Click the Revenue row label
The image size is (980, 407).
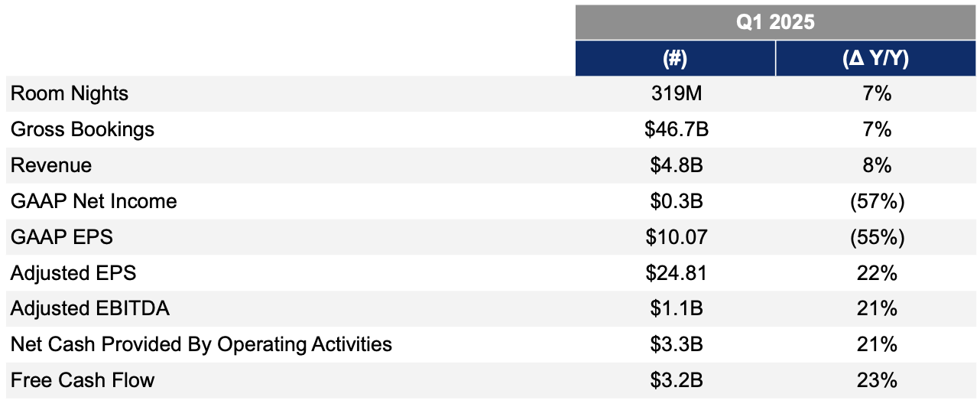pyautogui.click(x=51, y=165)
